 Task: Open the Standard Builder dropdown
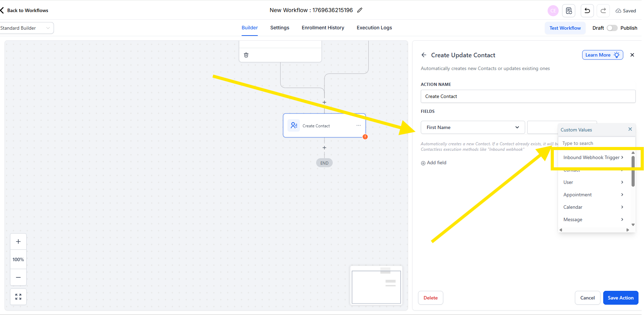pyautogui.click(x=26, y=28)
